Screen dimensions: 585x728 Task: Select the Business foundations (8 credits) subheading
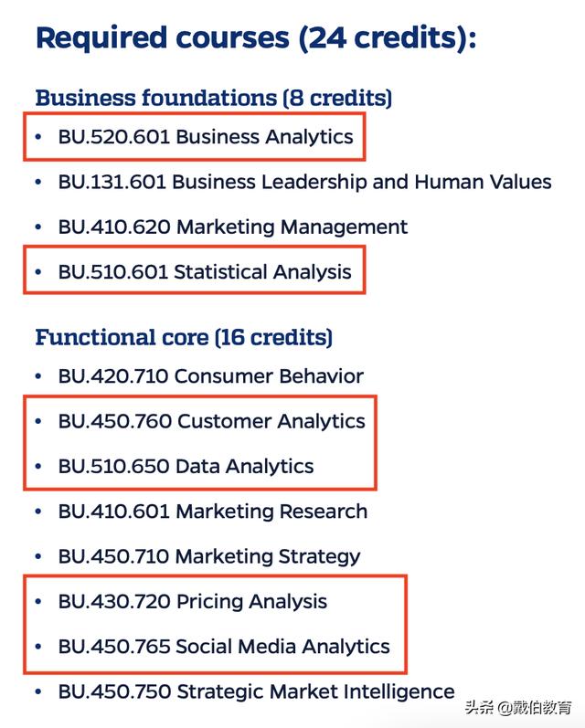(214, 98)
